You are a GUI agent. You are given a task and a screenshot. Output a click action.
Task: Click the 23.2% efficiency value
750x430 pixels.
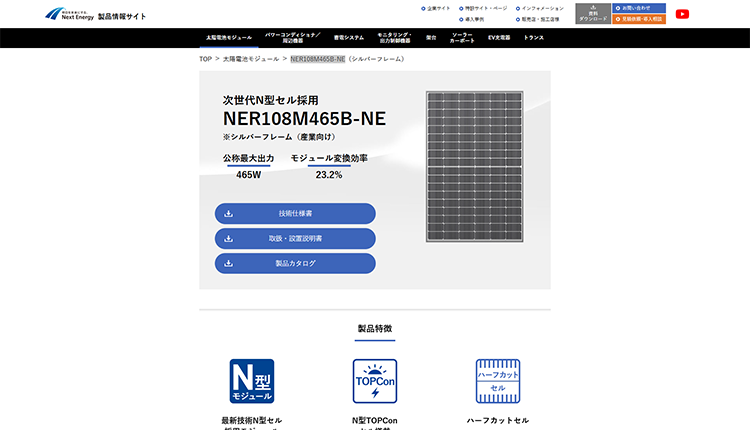(x=329, y=175)
